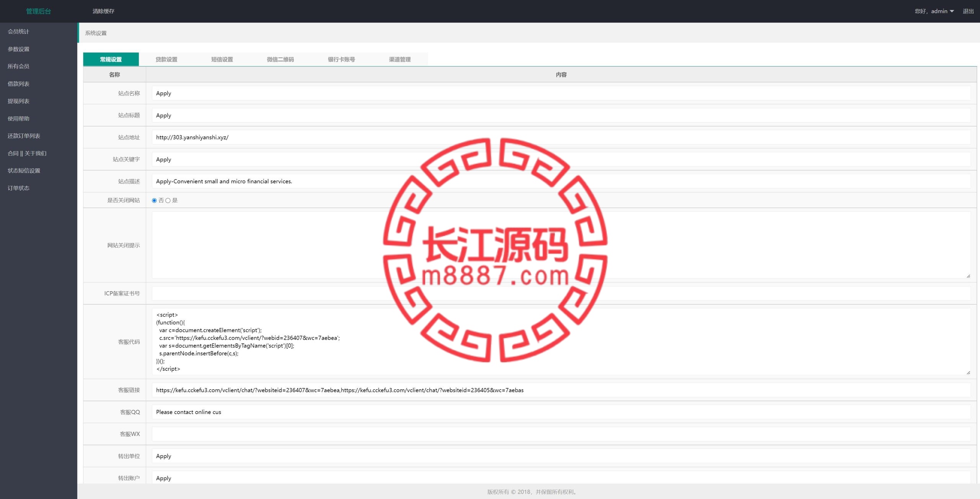The height and width of the screenshot is (499, 980).
Task: Focus the 站点标题 input field
Action: [561, 116]
